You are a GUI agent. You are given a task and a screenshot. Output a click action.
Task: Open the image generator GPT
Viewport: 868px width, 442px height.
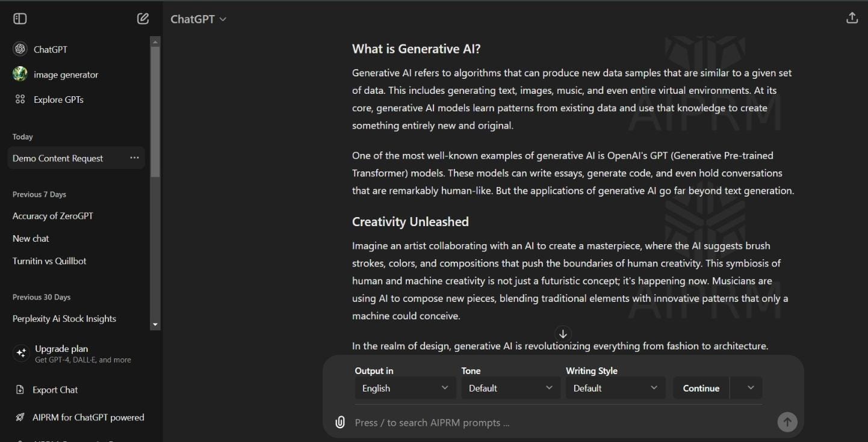pyautogui.click(x=66, y=75)
